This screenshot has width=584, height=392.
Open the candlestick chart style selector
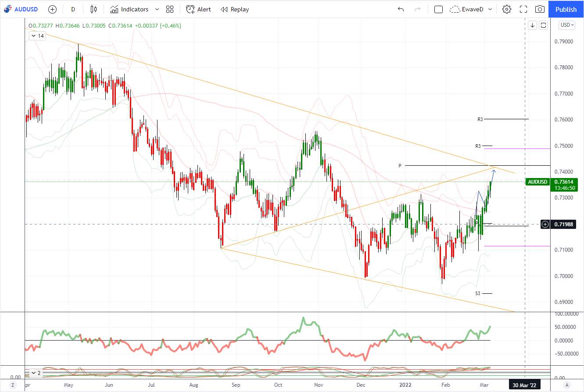click(93, 9)
